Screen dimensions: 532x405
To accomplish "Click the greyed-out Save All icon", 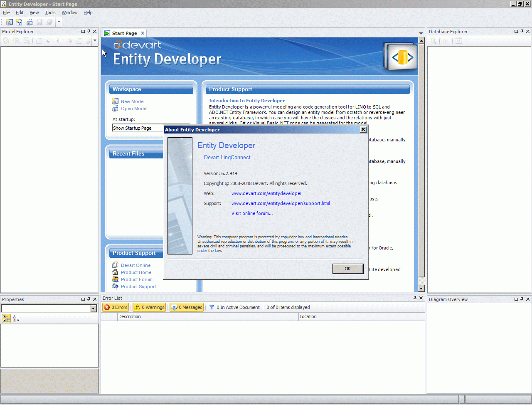I will 49,22.
